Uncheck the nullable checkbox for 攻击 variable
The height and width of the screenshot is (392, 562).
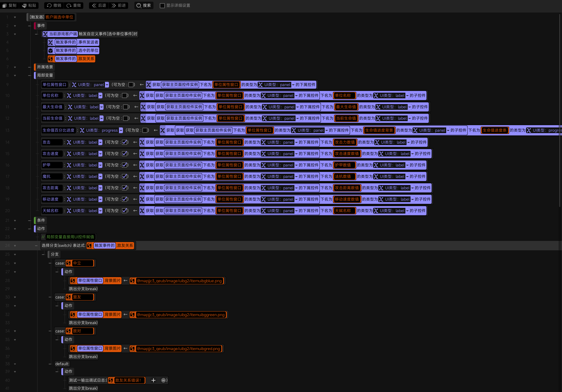125,142
